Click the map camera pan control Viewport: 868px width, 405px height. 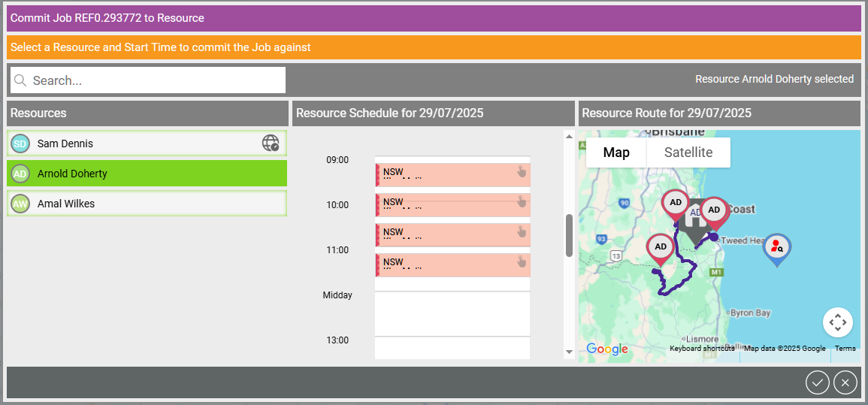[x=837, y=322]
